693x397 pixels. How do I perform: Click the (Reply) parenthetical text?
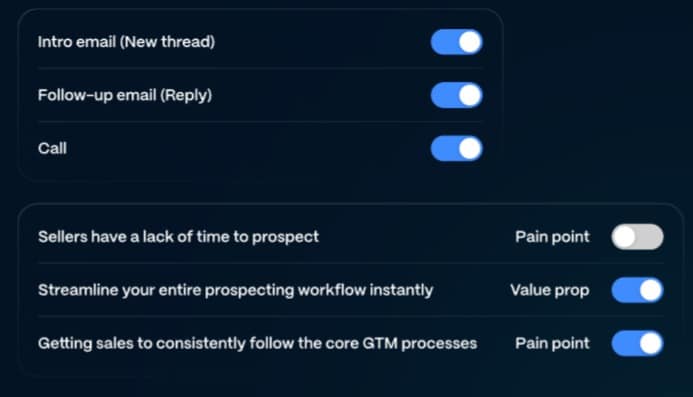click(x=186, y=95)
